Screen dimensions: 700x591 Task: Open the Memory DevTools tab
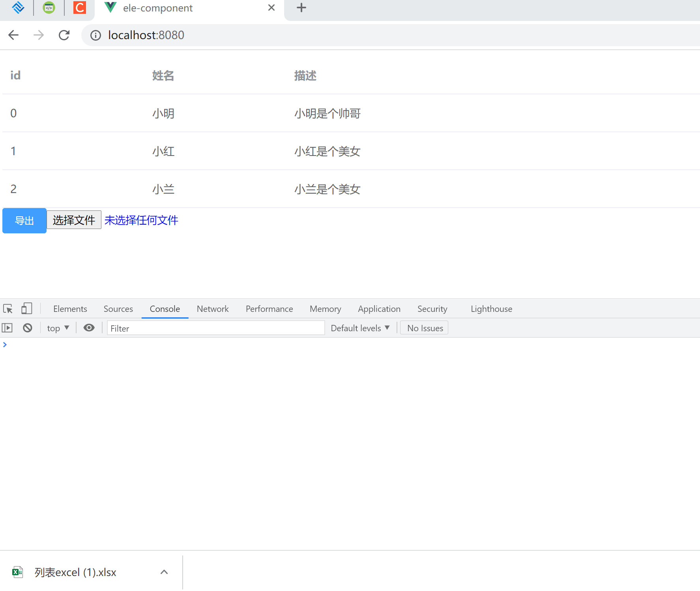click(x=326, y=309)
